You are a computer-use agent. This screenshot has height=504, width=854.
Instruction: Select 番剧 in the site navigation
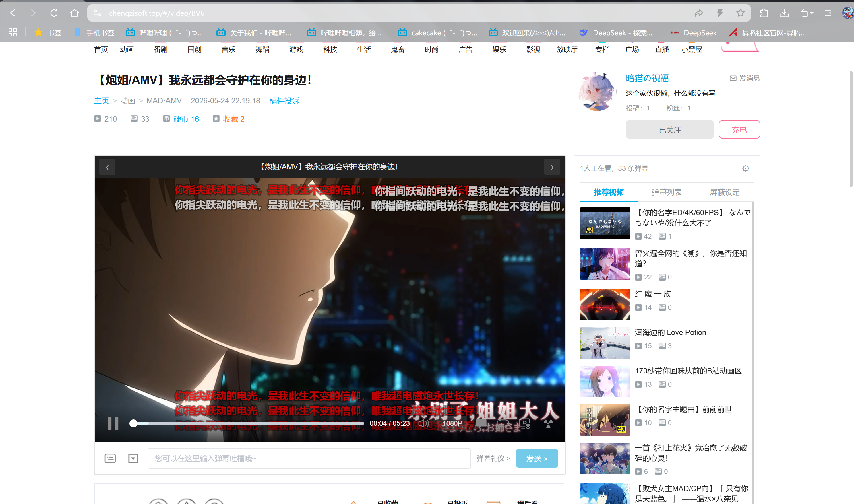click(160, 50)
